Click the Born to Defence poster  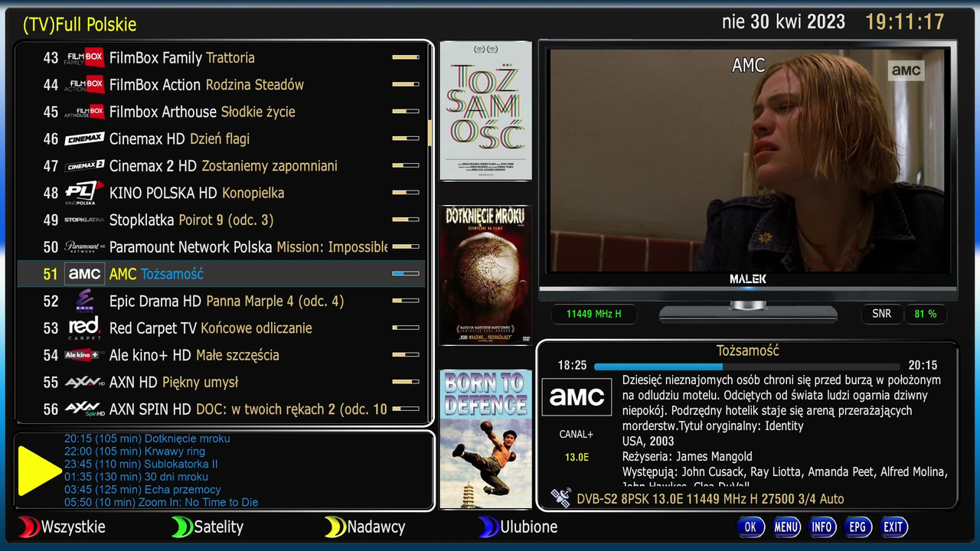coord(485,439)
